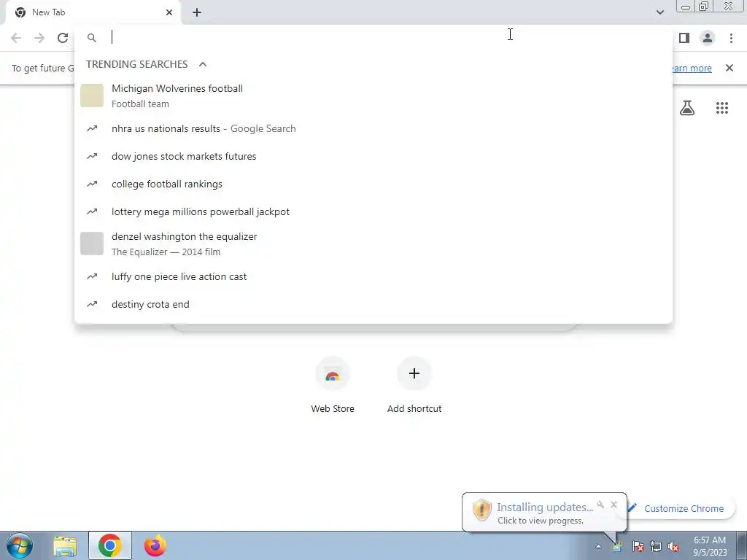Open the Action Center flag icon
The height and width of the screenshot is (560, 747).
click(638, 546)
